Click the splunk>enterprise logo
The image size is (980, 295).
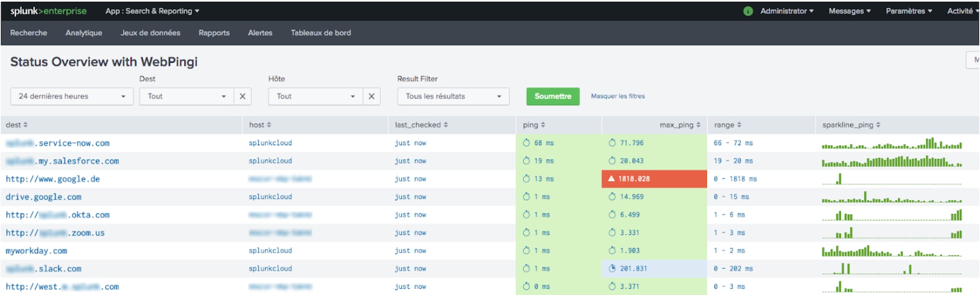point(48,11)
